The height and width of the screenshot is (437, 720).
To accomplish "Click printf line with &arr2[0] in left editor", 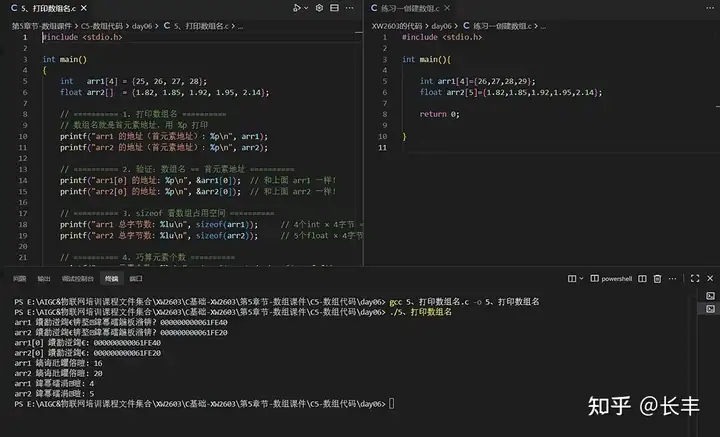I will pyautogui.click(x=198, y=191).
